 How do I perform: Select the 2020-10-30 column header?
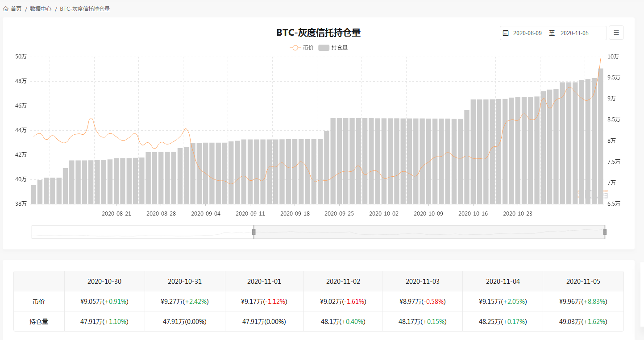(104, 282)
